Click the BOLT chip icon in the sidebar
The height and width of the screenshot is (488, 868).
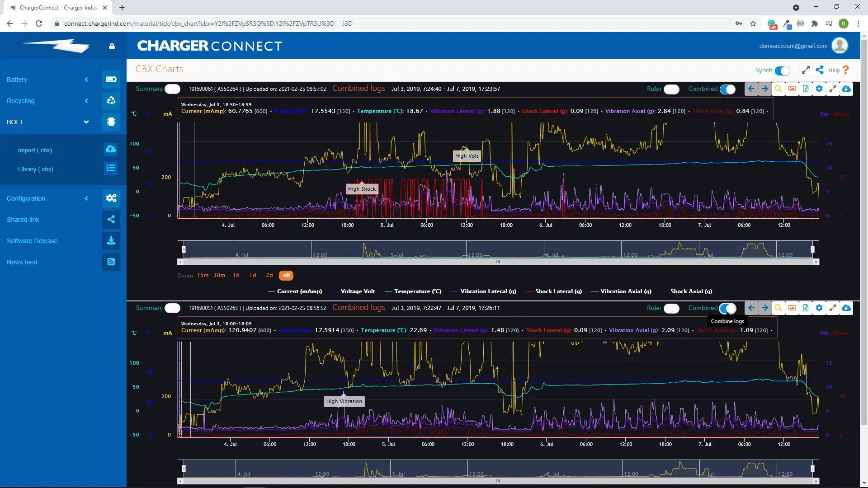tap(111, 122)
